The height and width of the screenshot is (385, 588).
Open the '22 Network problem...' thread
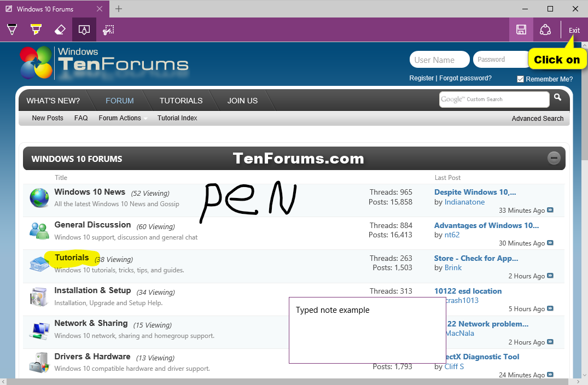[487, 324]
